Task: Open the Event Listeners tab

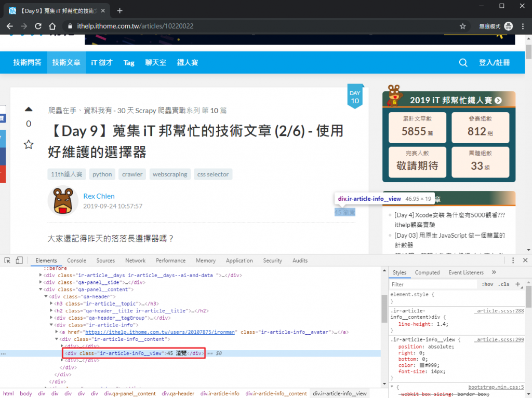Action: tap(466, 272)
